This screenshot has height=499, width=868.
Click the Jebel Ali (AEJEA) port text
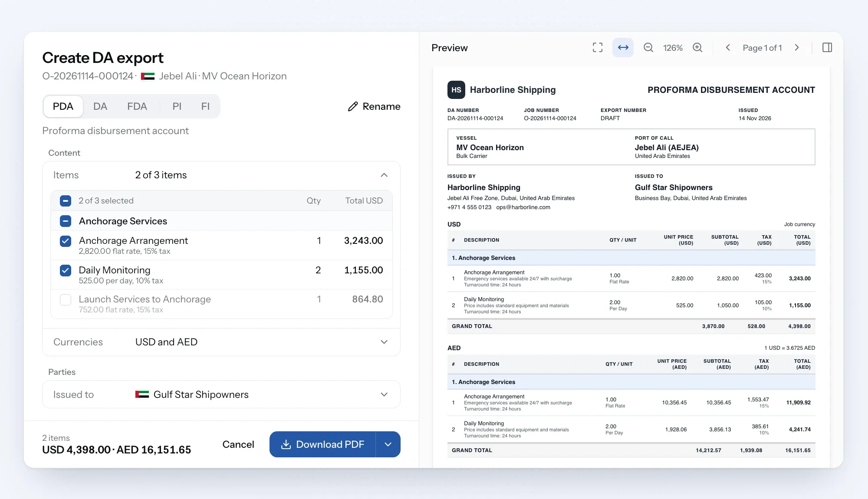(667, 148)
